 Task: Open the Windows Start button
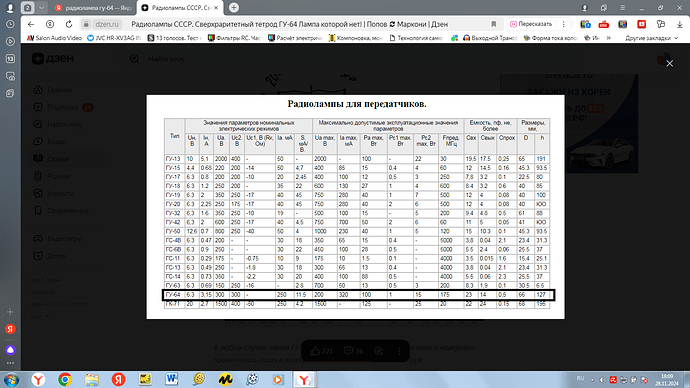11,380
